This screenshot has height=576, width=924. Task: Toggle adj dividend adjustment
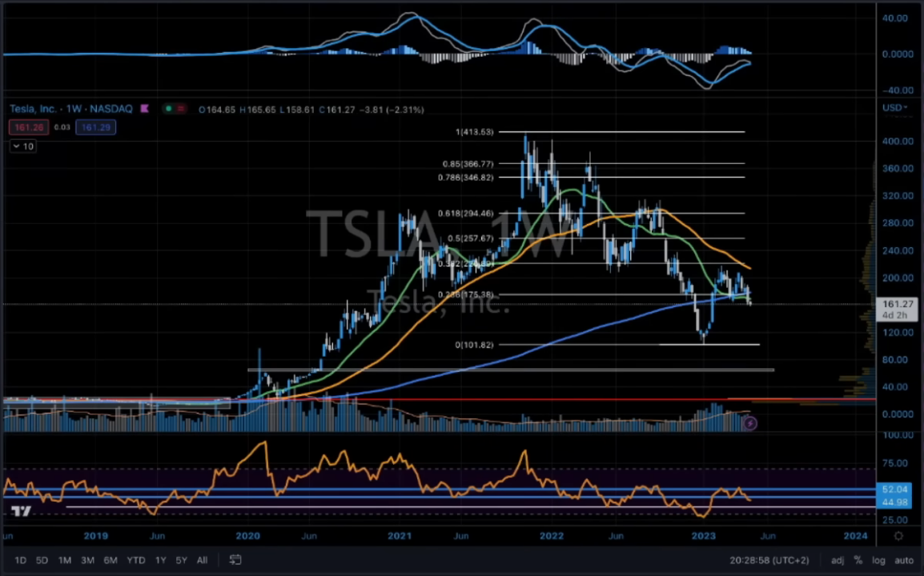(x=838, y=560)
